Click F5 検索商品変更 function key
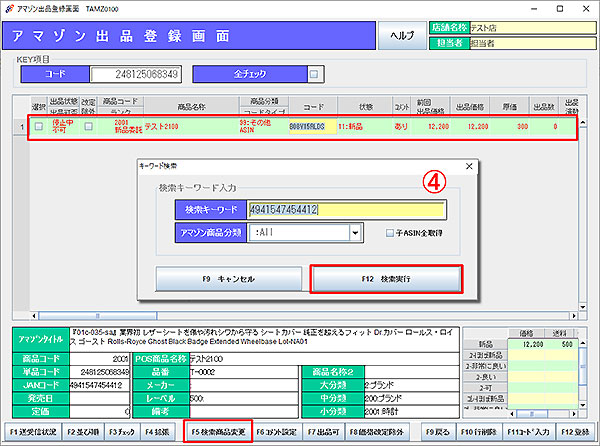 216,432
